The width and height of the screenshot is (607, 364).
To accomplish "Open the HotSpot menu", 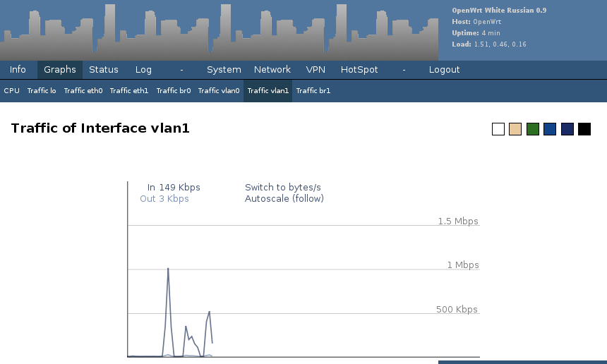I will point(359,70).
